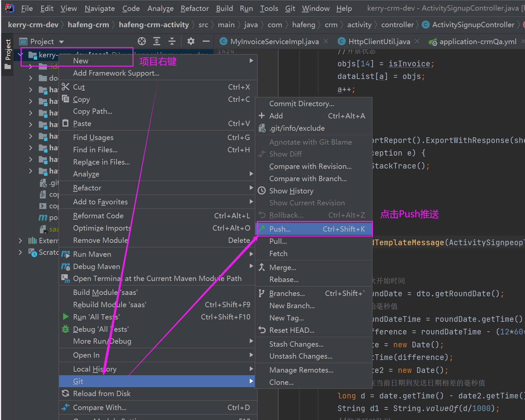Choose Pull... in Git submenu
Image resolution: width=525 pixels, height=420 pixels.
click(x=314, y=241)
